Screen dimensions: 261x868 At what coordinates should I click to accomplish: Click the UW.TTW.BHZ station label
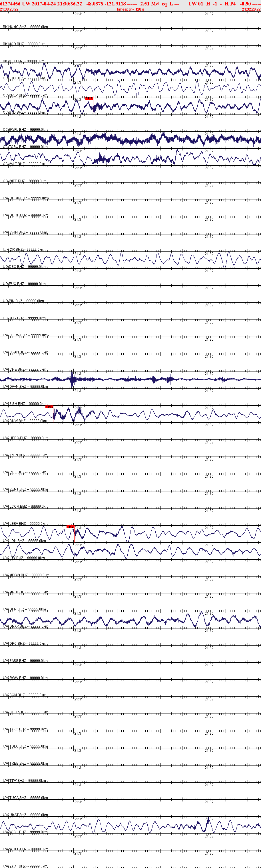24,781
